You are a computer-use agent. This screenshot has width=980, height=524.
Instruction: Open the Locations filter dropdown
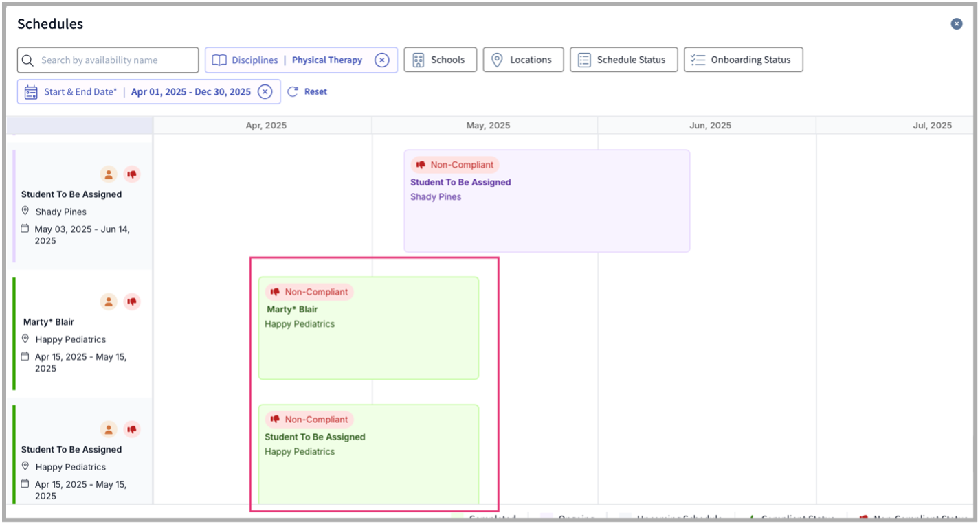click(523, 60)
